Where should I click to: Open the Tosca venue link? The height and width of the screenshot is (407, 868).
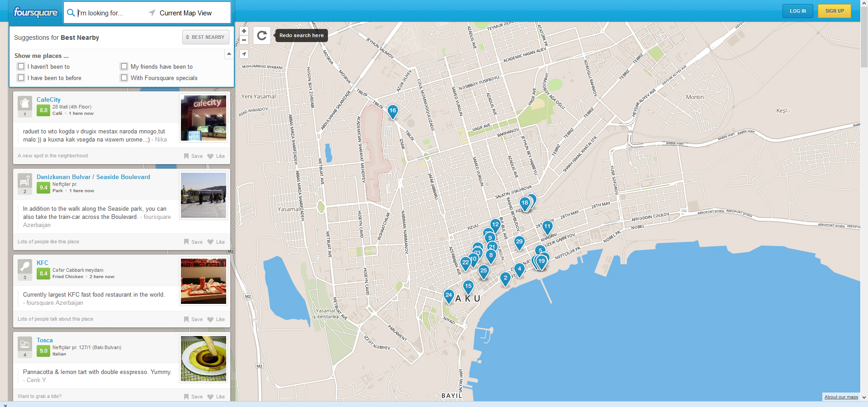[x=45, y=340]
